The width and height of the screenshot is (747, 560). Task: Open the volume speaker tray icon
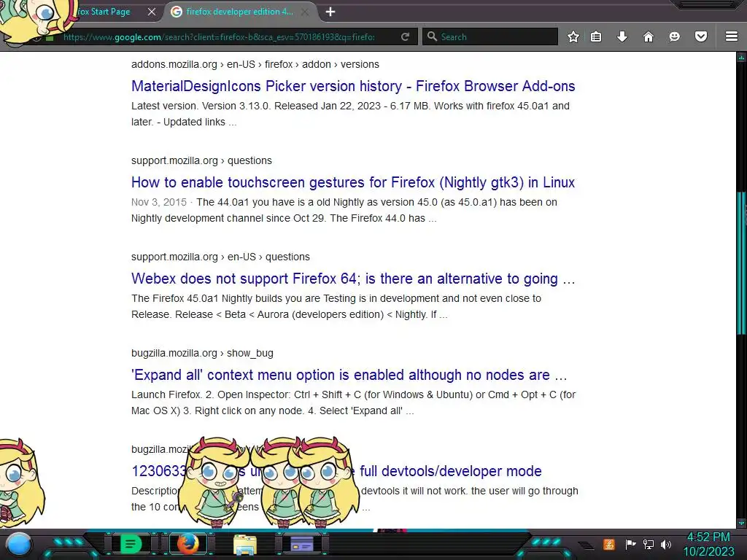point(666,544)
